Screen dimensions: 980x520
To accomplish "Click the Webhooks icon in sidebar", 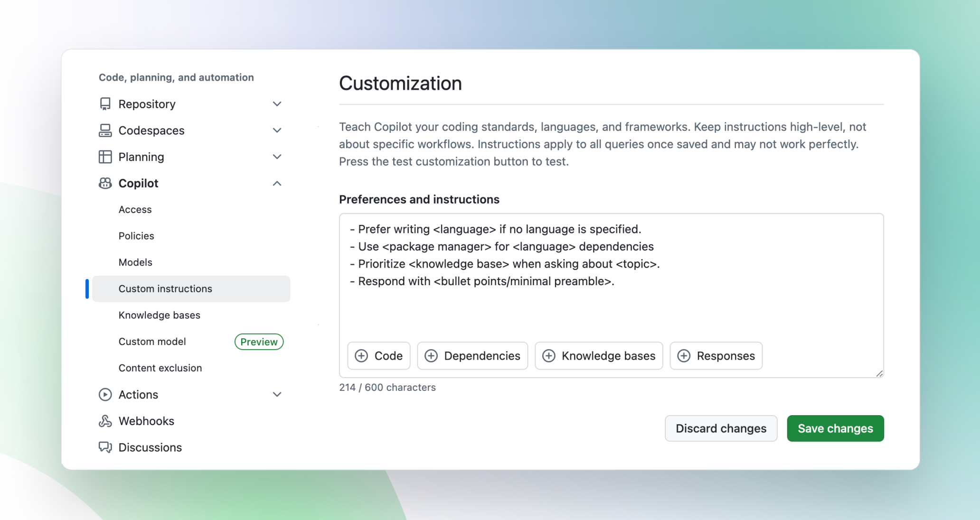I will [x=105, y=421].
